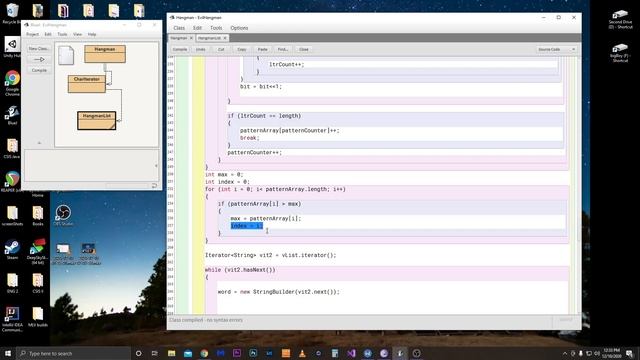Open the Google Chrome desktop icon

pyautogui.click(x=12, y=84)
